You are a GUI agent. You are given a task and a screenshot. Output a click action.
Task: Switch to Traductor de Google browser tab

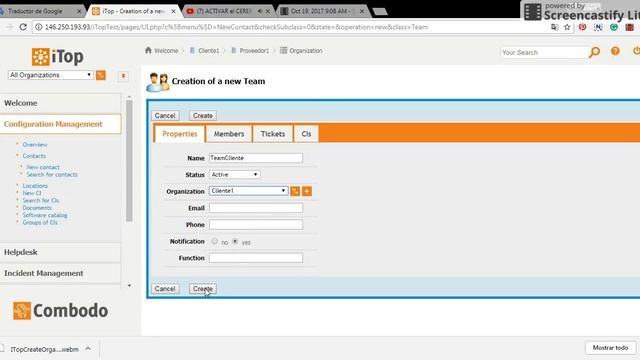point(40,11)
